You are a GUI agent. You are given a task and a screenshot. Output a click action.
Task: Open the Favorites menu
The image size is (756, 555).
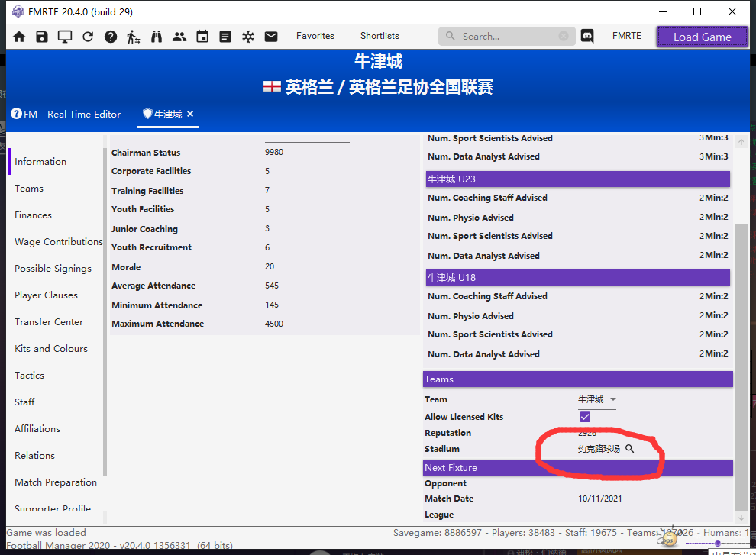[315, 36]
